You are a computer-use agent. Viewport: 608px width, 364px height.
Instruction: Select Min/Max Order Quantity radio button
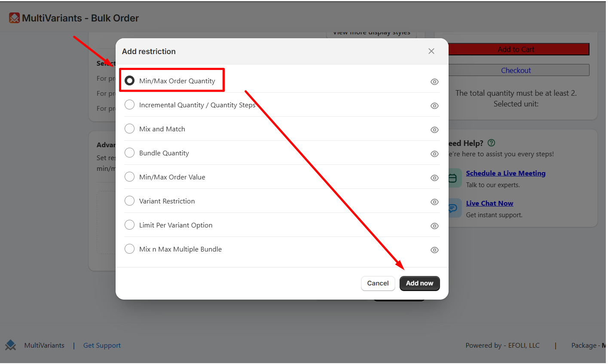[x=129, y=81]
